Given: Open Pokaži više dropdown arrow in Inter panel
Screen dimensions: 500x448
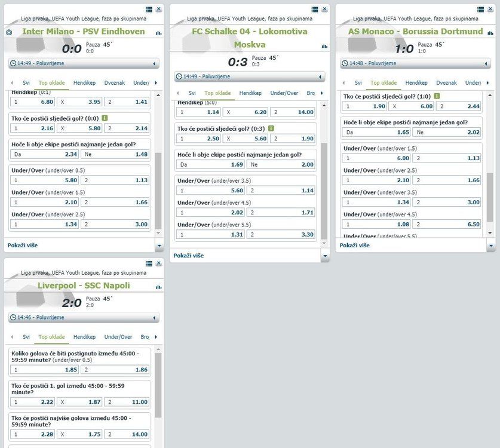Looking at the screenshot, I should (159, 246).
